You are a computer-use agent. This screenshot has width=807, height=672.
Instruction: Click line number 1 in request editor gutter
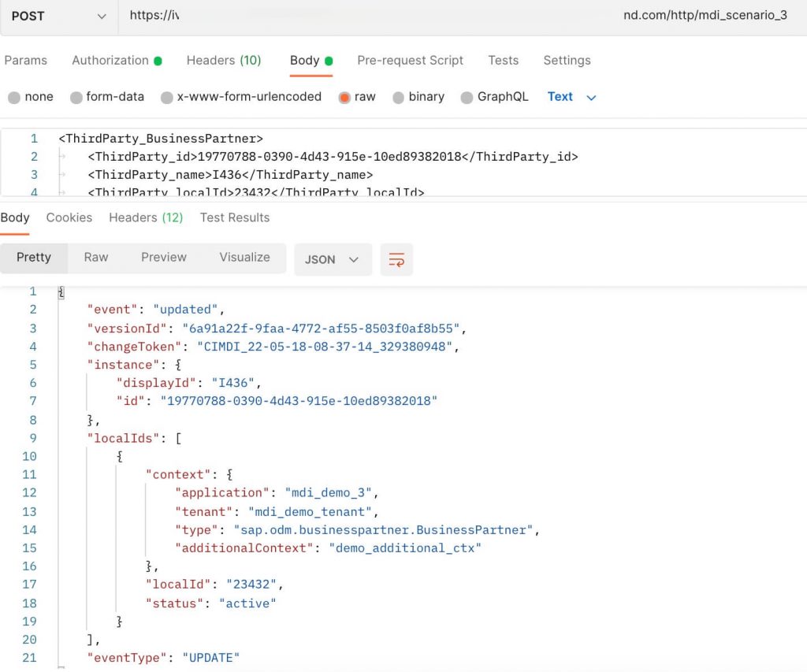[x=34, y=139]
